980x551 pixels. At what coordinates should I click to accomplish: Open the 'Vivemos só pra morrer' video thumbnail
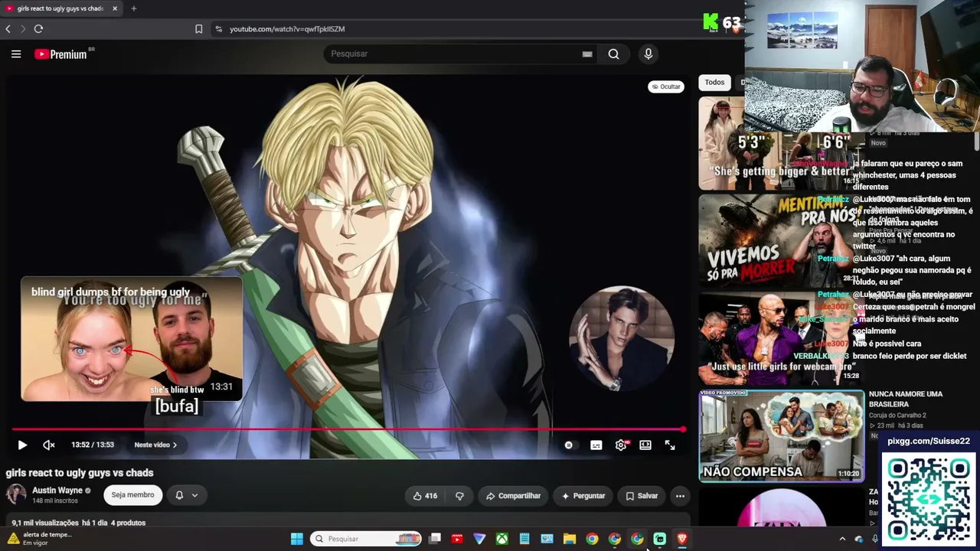pos(781,241)
